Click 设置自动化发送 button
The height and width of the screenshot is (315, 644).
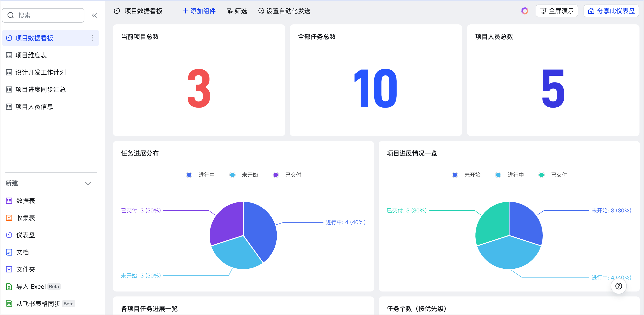(284, 11)
